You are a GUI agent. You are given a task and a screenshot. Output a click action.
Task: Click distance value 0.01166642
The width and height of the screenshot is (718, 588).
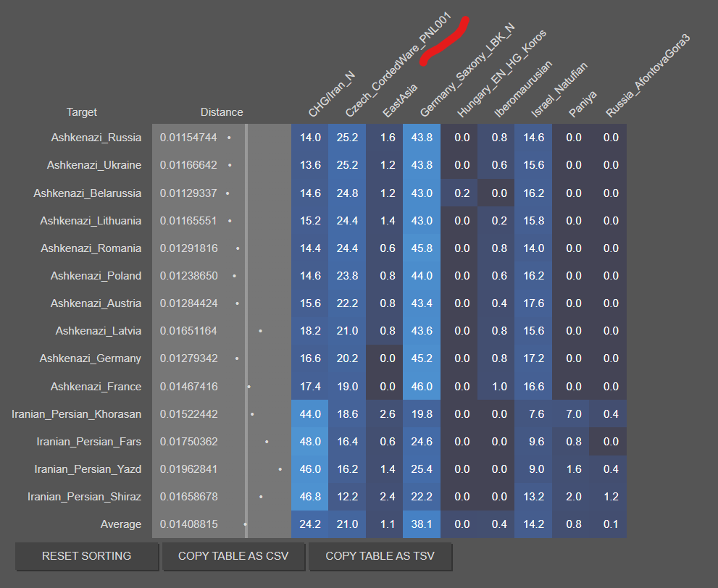click(x=188, y=165)
